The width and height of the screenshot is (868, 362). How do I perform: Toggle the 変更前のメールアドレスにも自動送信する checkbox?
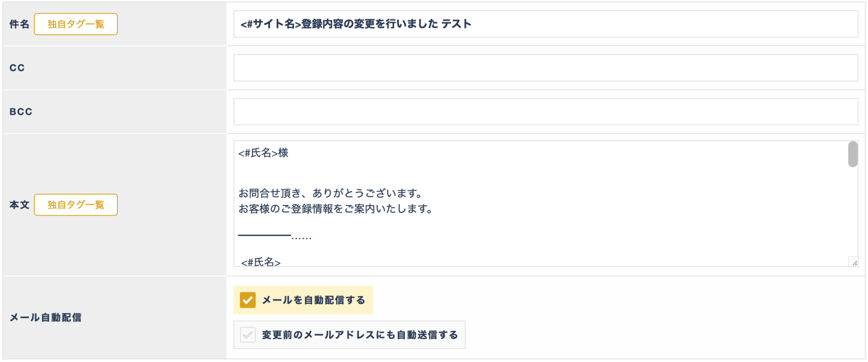tap(248, 335)
